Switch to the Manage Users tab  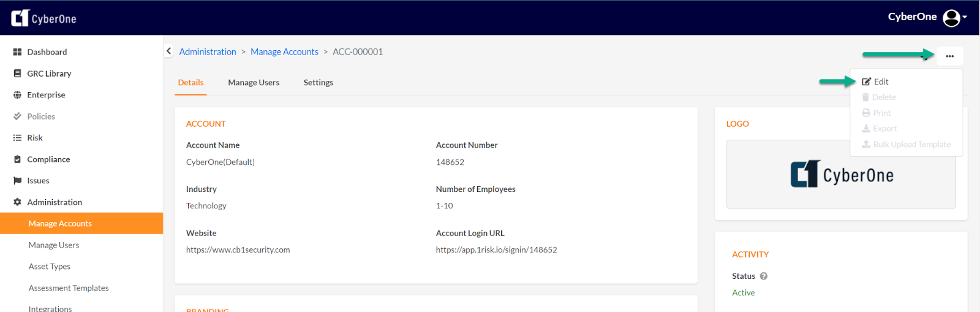254,83
